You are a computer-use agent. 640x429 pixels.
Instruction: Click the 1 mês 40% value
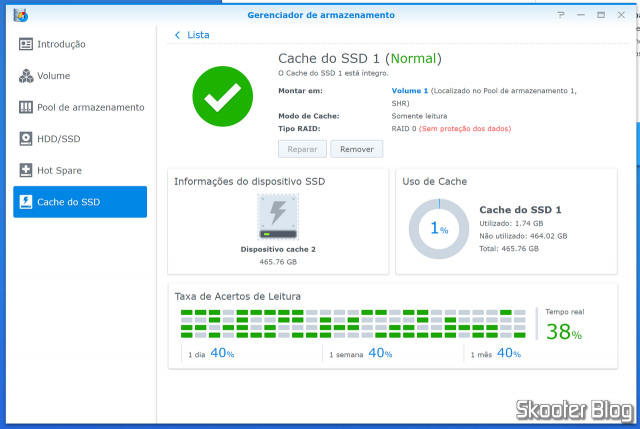[x=509, y=353]
